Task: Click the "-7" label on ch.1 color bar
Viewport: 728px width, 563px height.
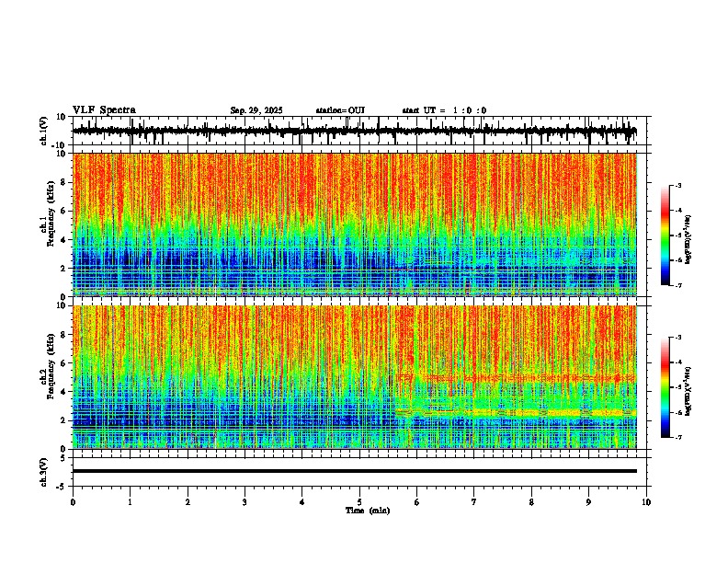Action: tap(678, 285)
